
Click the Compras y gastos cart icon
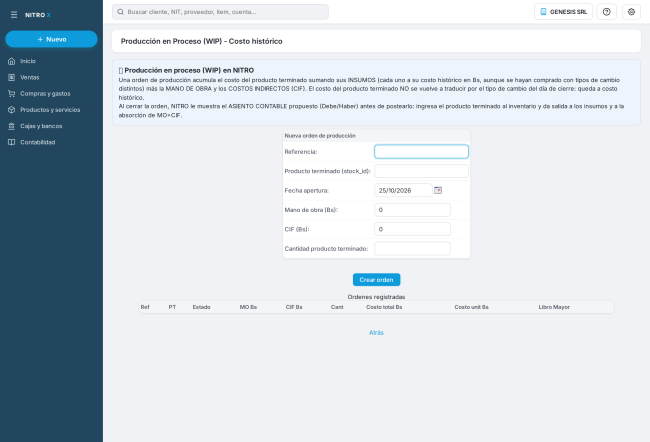point(12,94)
